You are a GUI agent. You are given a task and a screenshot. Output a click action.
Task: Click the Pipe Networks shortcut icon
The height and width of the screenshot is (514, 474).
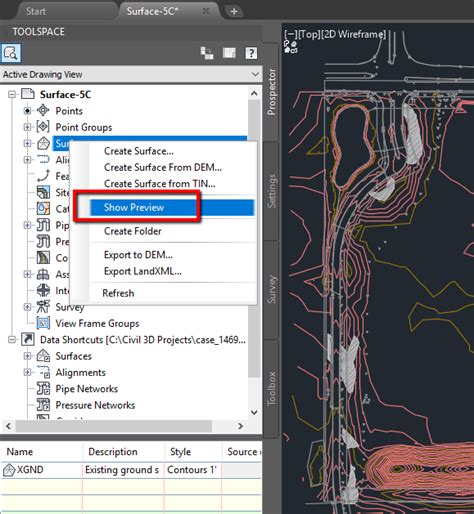[43, 388]
